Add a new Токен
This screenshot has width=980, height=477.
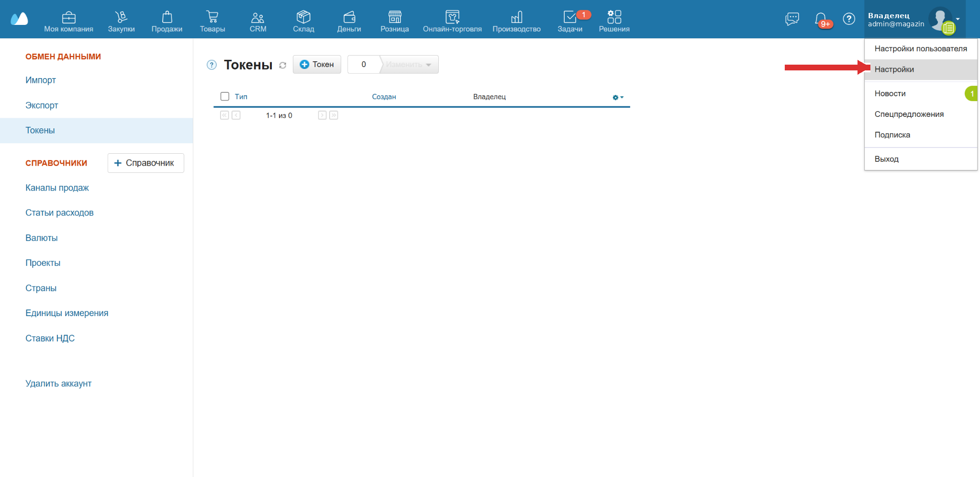click(317, 65)
